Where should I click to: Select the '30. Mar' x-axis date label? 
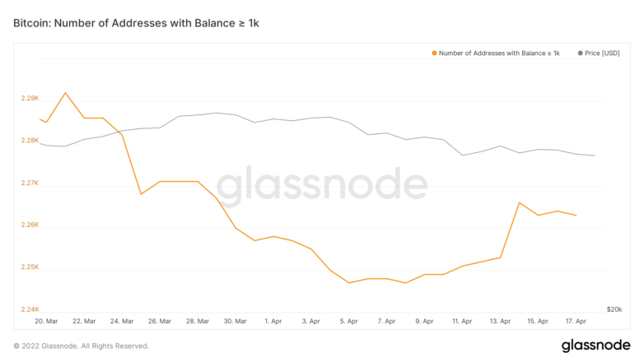click(x=234, y=321)
